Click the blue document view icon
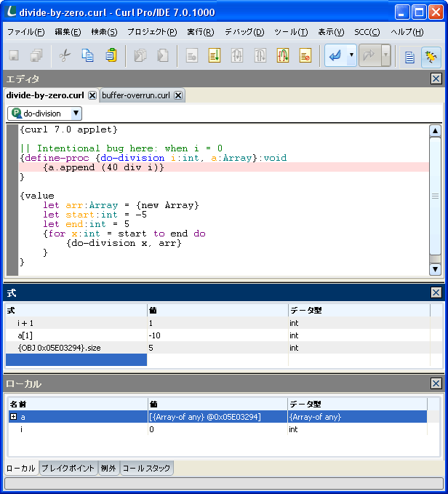Viewport: 448px width, 494px height. 409,57
